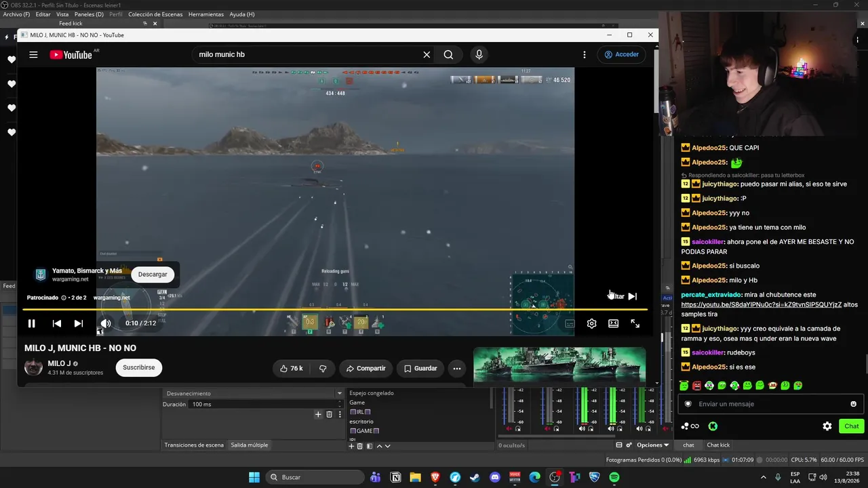868x488 pixels.
Task: Open Spotify from the taskbar
Action: pyautogui.click(x=614, y=477)
